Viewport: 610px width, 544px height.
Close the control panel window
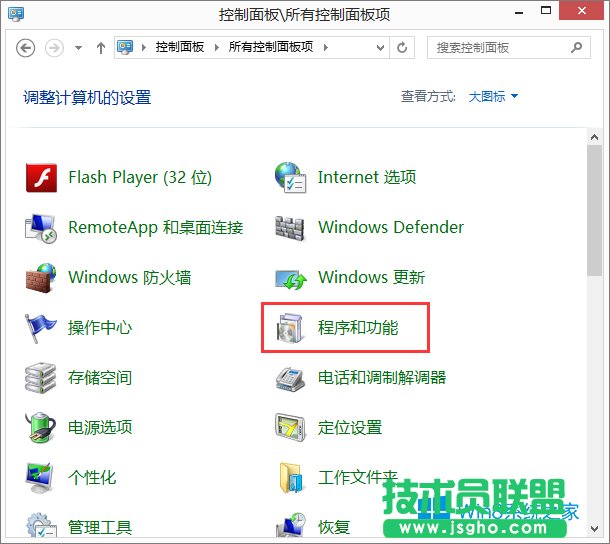coord(582,11)
